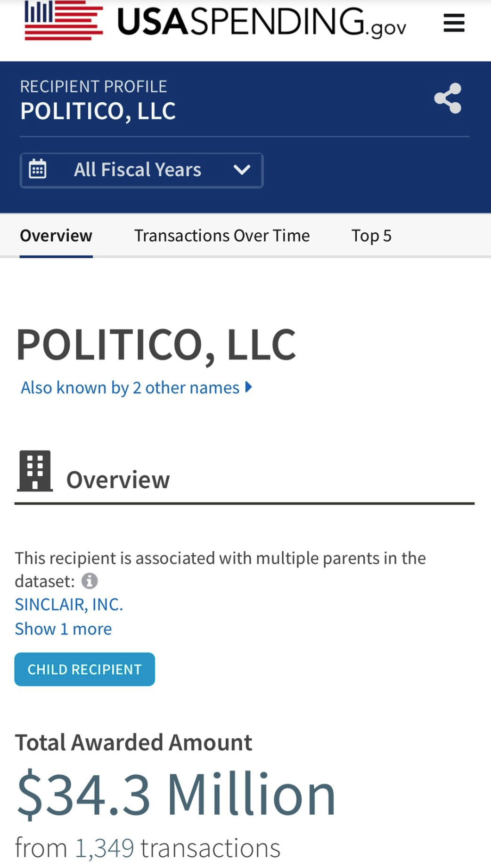
Task: Click the $34.3 Million awarded amount
Action: pyautogui.click(x=176, y=795)
